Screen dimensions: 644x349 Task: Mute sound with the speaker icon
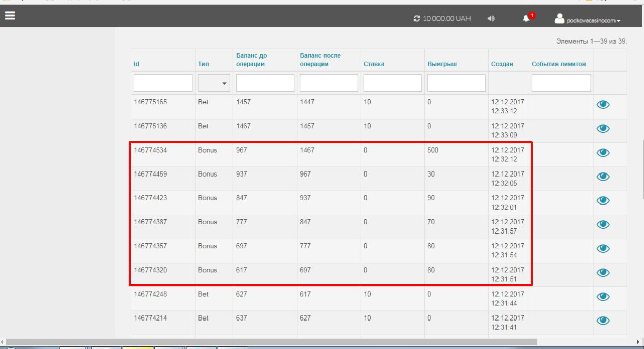[491, 19]
